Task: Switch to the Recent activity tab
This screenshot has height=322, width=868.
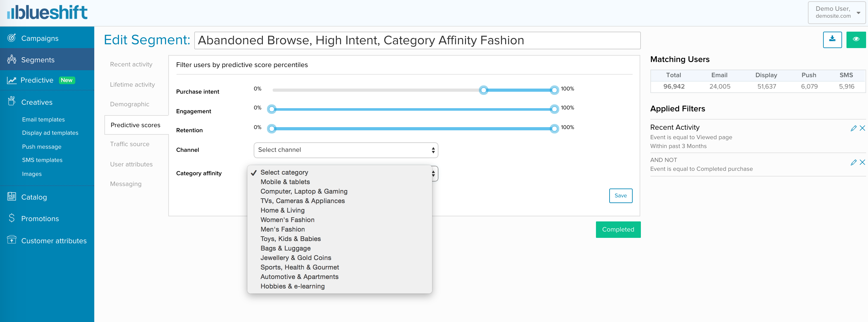Action: pos(131,64)
